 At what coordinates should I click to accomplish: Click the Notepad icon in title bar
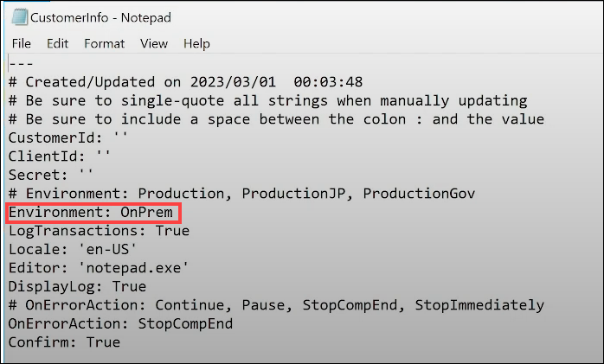[18, 16]
